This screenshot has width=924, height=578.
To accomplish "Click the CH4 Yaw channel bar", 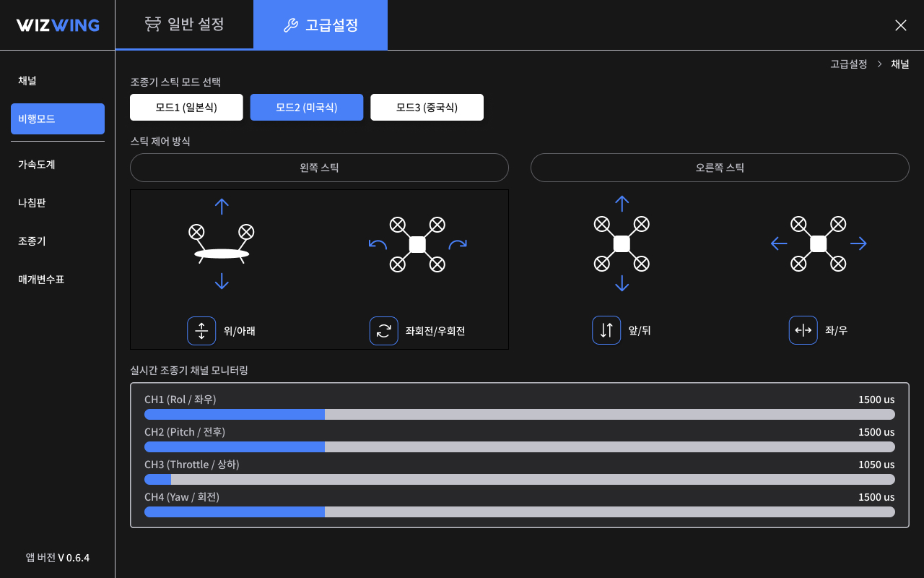I will coord(520,512).
